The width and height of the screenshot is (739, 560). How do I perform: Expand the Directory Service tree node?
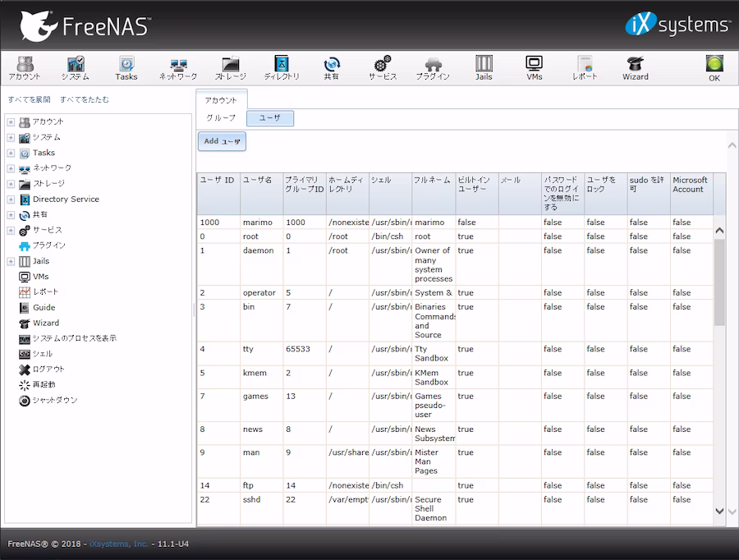(11, 200)
